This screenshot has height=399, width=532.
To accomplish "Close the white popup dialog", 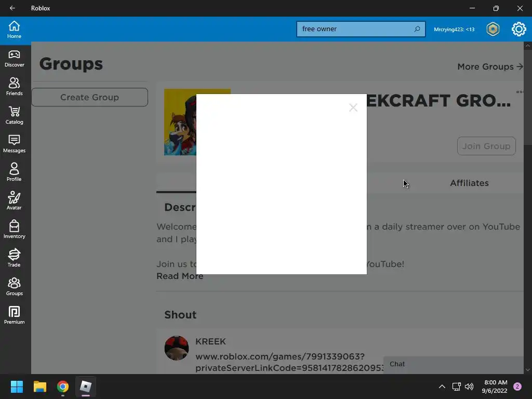I will [353, 108].
